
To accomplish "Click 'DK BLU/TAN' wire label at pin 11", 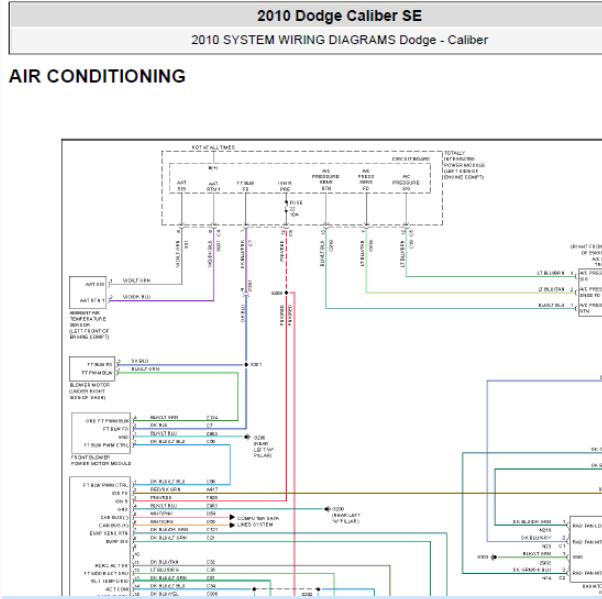I will tap(164, 562).
